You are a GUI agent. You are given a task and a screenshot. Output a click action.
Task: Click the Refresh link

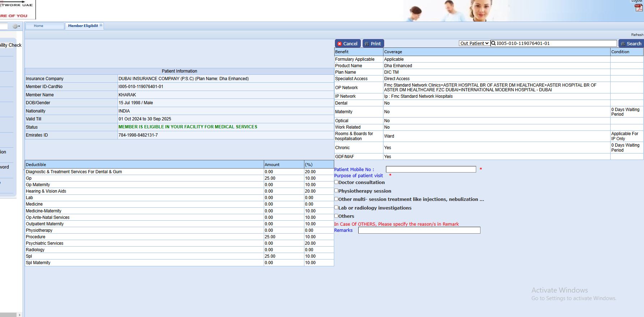point(637,35)
